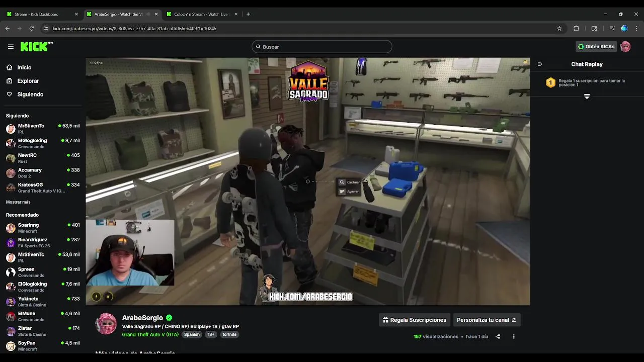Click the 18+ tag
This screenshot has width=644, height=362.
pos(211,334)
